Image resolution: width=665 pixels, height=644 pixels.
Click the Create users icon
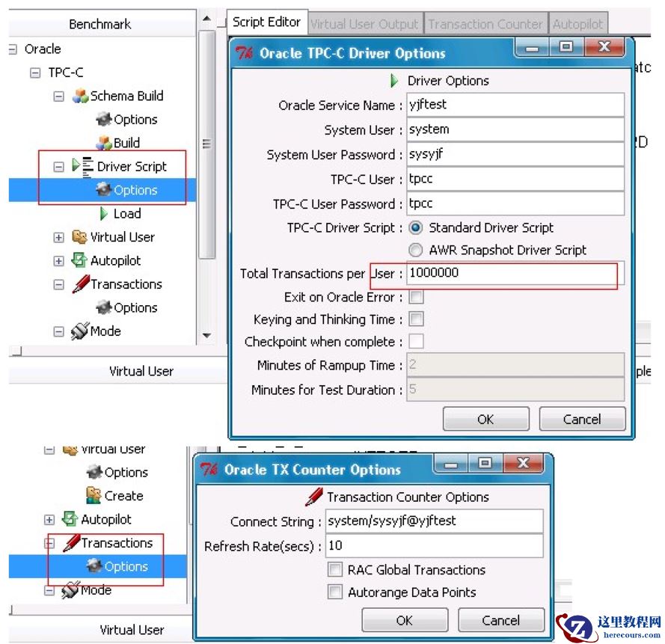[x=94, y=495]
